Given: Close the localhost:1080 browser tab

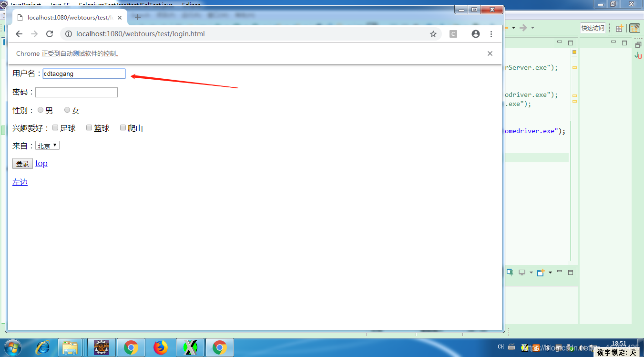Looking at the screenshot, I should pos(120,18).
